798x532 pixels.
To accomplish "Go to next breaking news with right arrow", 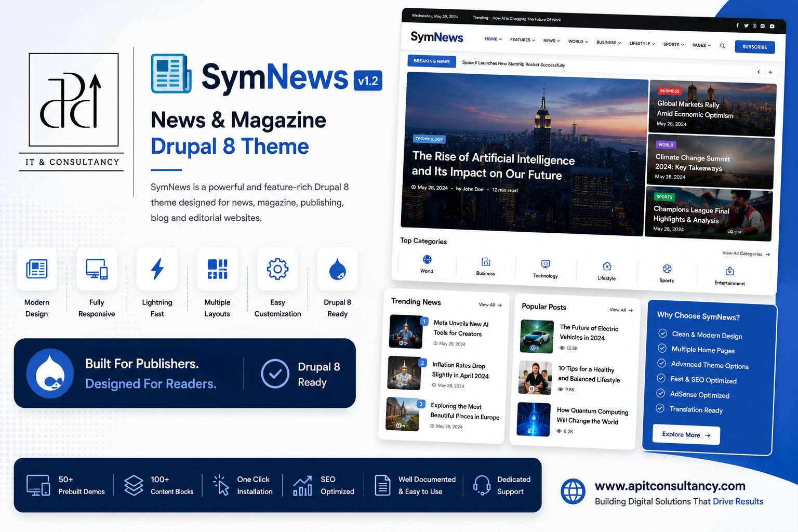I will point(770,72).
